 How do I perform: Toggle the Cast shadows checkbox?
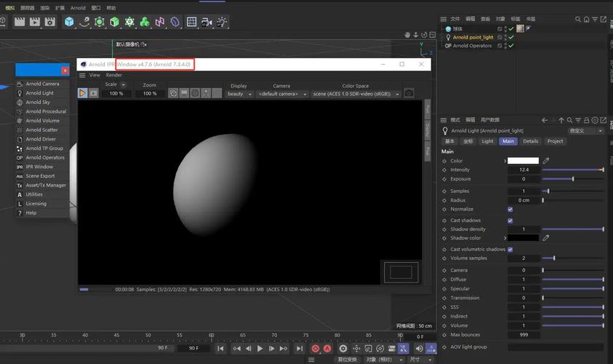[510, 221]
